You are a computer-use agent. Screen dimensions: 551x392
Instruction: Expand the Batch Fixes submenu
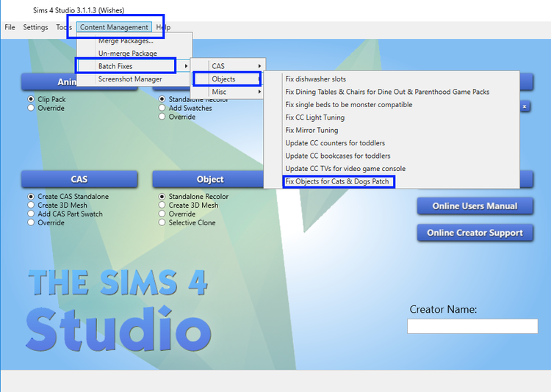[134, 66]
